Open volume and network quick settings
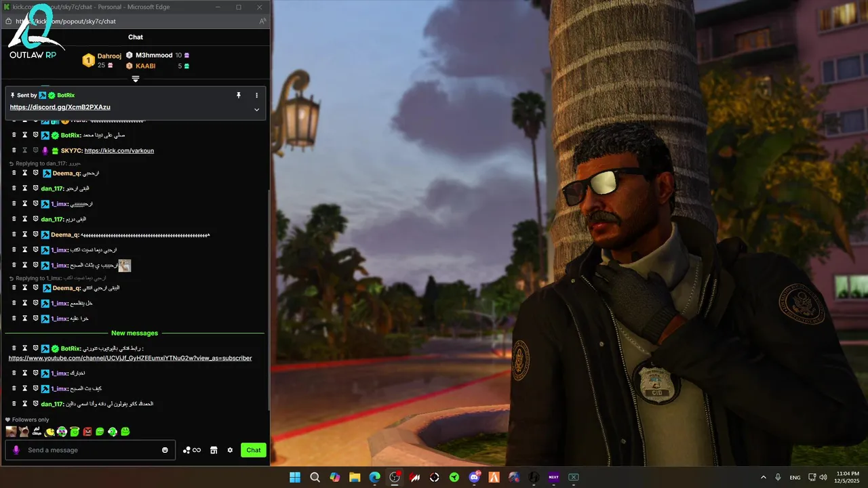Image resolution: width=868 pixels, height=488 pixels. (x=819, y=477)
